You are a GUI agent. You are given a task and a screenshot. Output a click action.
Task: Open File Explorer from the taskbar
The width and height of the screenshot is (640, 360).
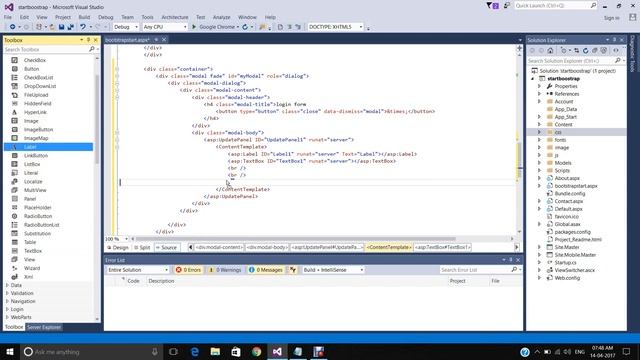[215, 351]
